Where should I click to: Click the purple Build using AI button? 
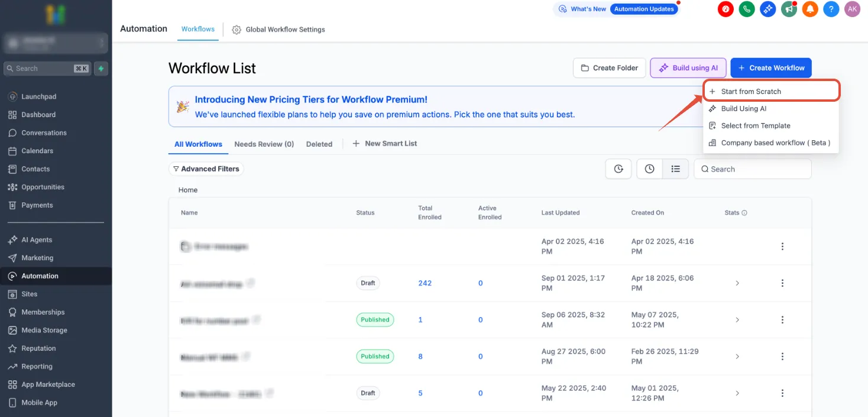point(688,68)
